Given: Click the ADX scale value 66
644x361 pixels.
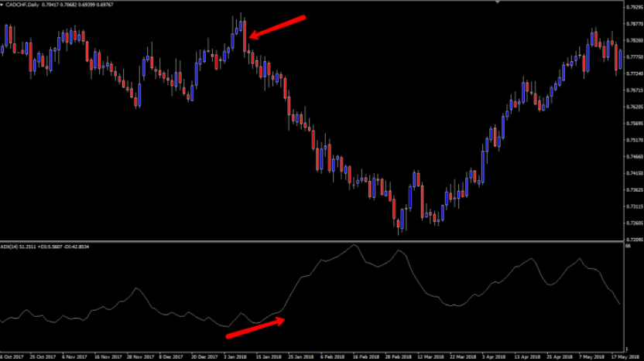Looking at the screenshot, I should click(x=629, y=247).
